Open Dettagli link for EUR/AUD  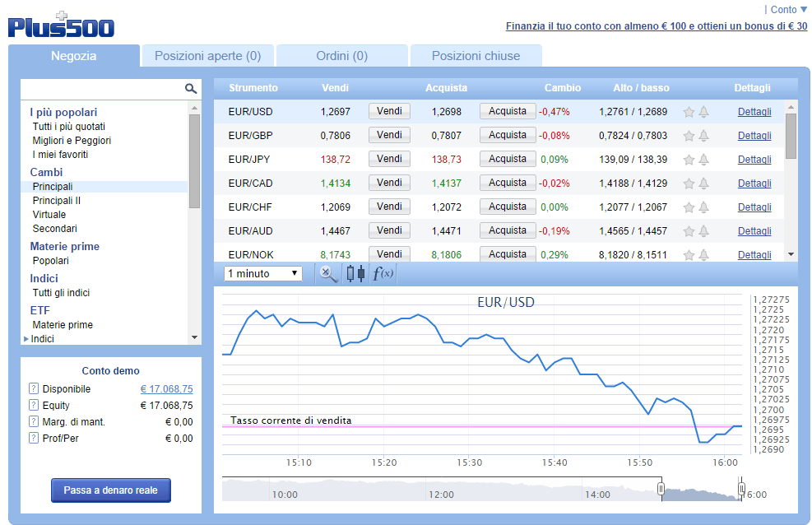pos(754,231)
